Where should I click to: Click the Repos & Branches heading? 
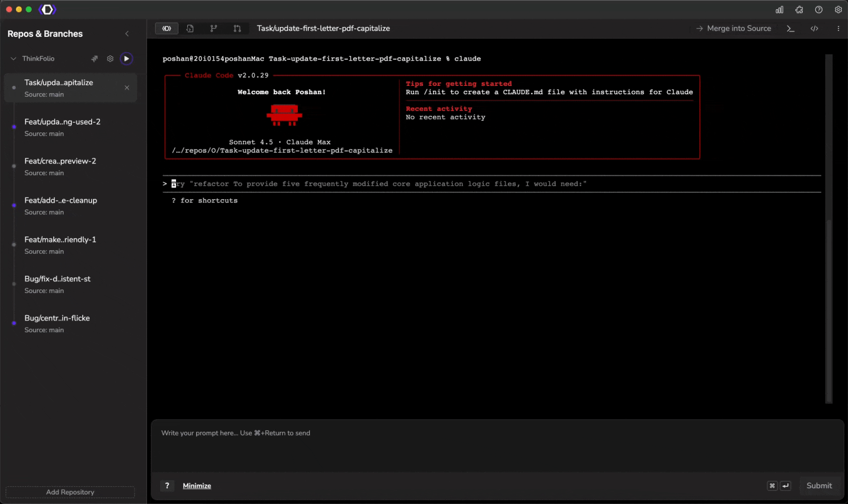tap(45, 34)
